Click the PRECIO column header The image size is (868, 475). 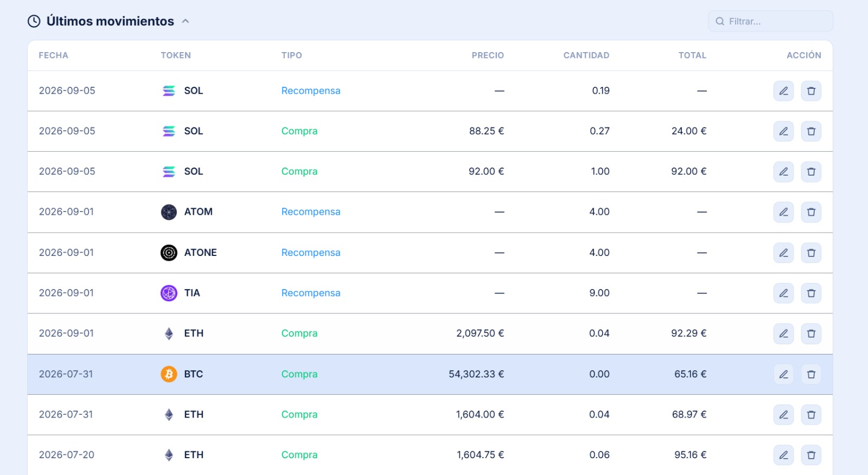(x=488, y=55)
